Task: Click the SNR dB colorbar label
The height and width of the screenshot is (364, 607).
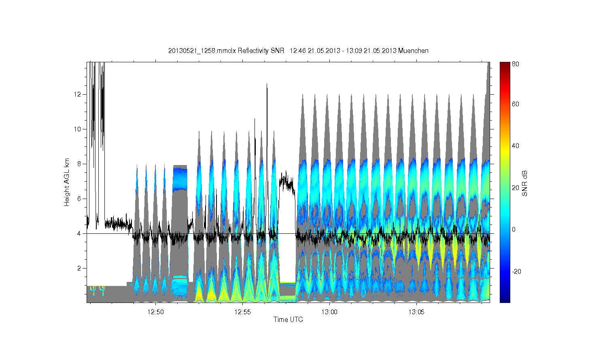Action: (x=525, y=183)
